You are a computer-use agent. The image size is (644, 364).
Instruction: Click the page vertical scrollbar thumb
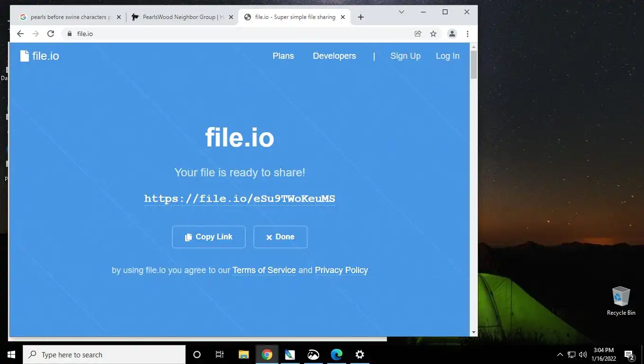point(474,64)
